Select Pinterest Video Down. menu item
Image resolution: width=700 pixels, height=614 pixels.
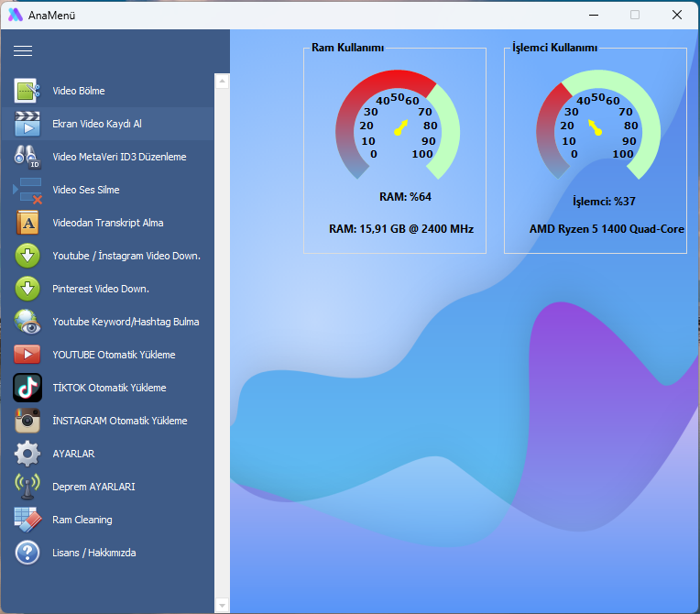[101, 289]
